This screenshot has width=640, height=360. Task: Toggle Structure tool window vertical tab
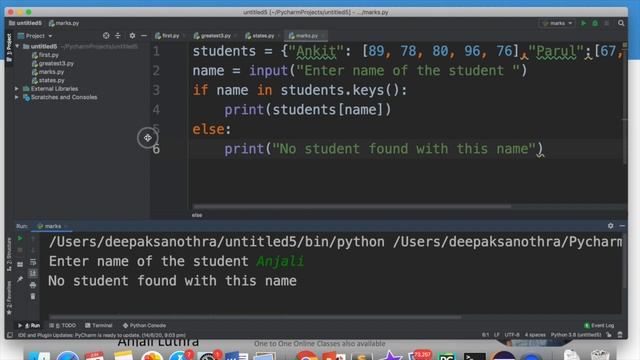9,254
